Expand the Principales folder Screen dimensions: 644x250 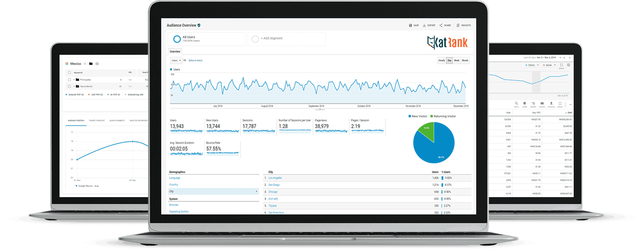74,80
